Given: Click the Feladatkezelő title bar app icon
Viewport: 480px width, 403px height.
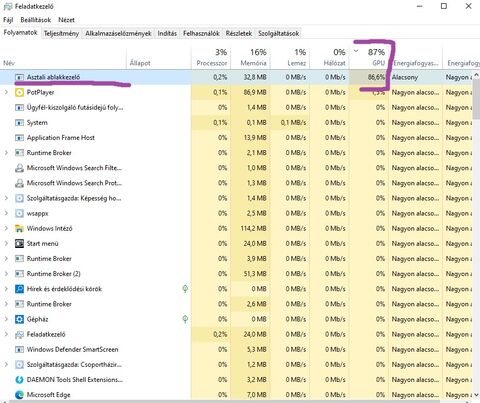Looking at the screenshot, I should pyautogui.click(x=8, y=6).
